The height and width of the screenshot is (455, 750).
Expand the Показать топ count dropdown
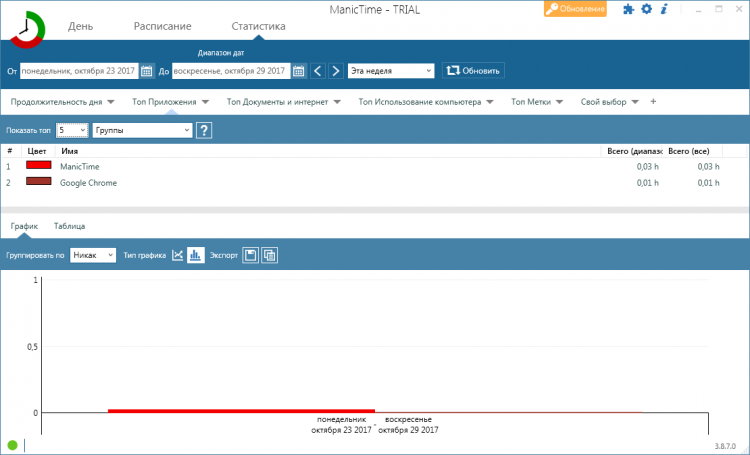coord(72,130)
